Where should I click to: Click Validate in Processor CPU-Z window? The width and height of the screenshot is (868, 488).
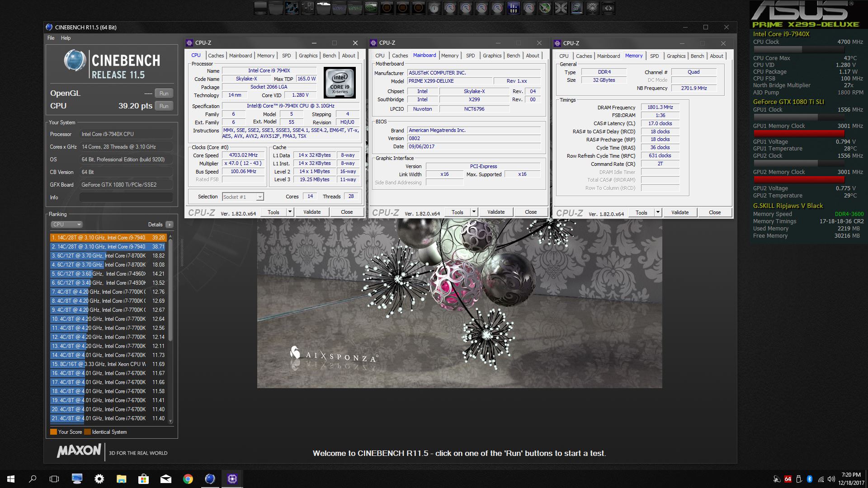(x=312, y=212)
